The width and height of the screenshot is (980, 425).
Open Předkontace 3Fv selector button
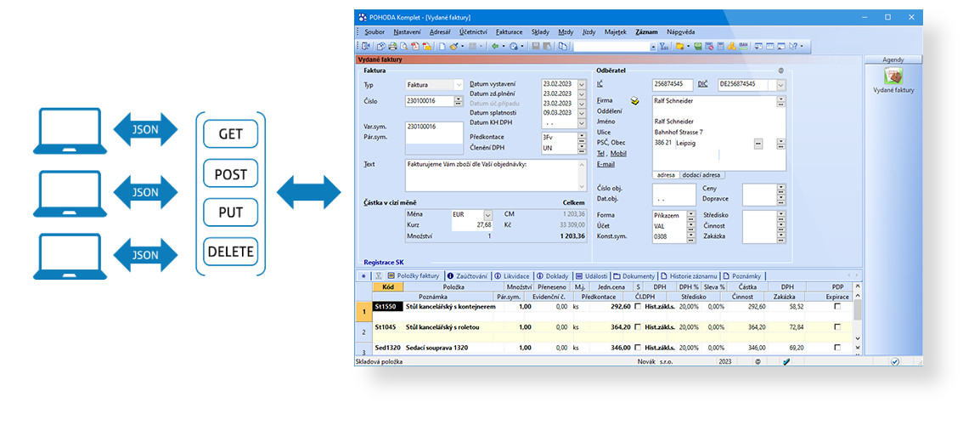point(582,139)
